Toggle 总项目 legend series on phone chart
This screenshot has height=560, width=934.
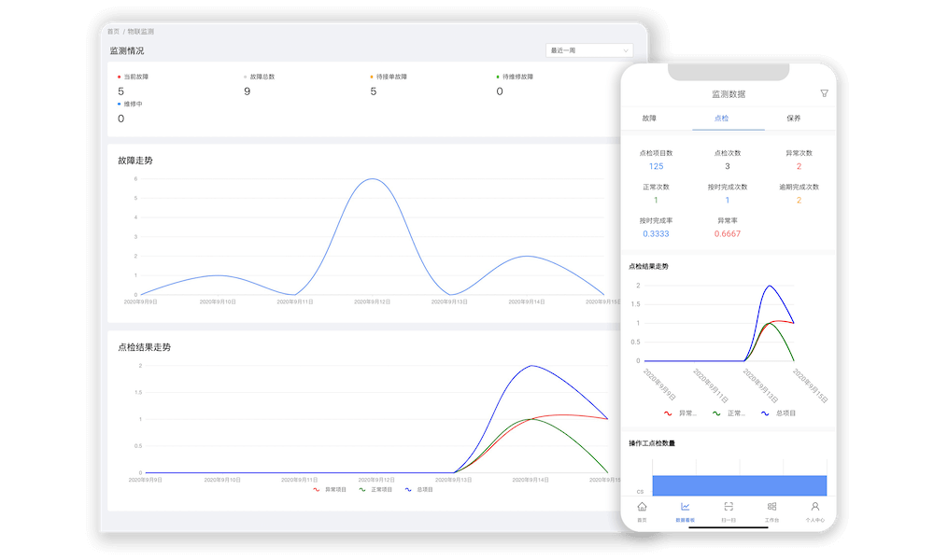tap(778, 413)
